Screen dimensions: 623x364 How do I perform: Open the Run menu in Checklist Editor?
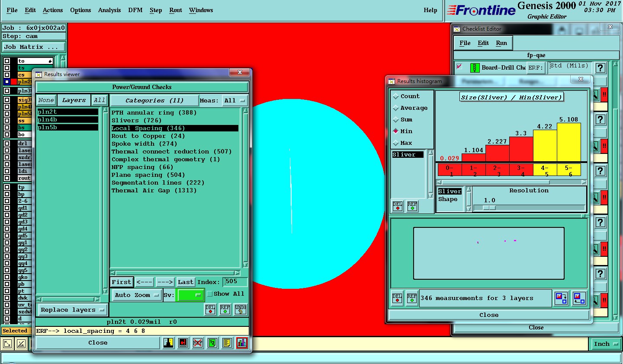501,43
